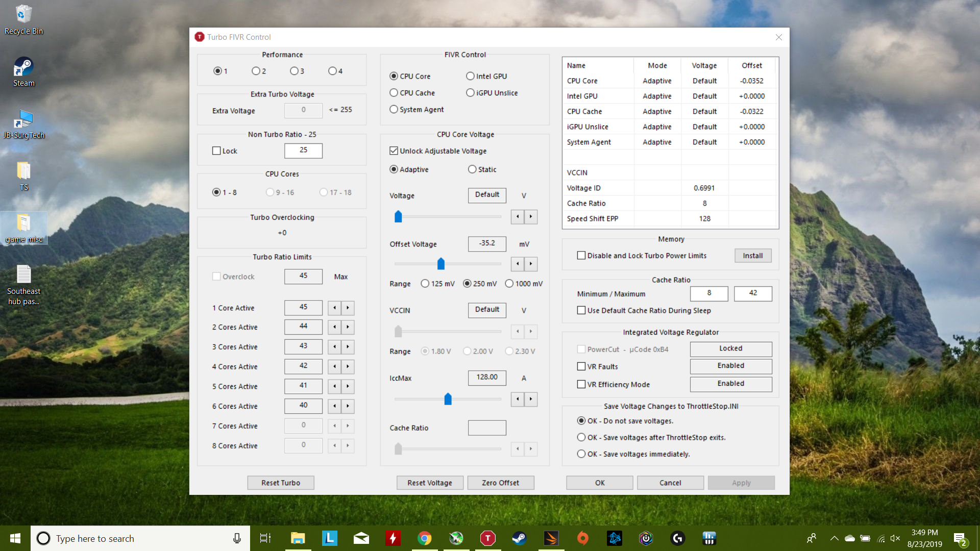Enable VR Efficiency Mode checkbox
This screenshot has height=551, width=980.
click(x=613, y=384)
